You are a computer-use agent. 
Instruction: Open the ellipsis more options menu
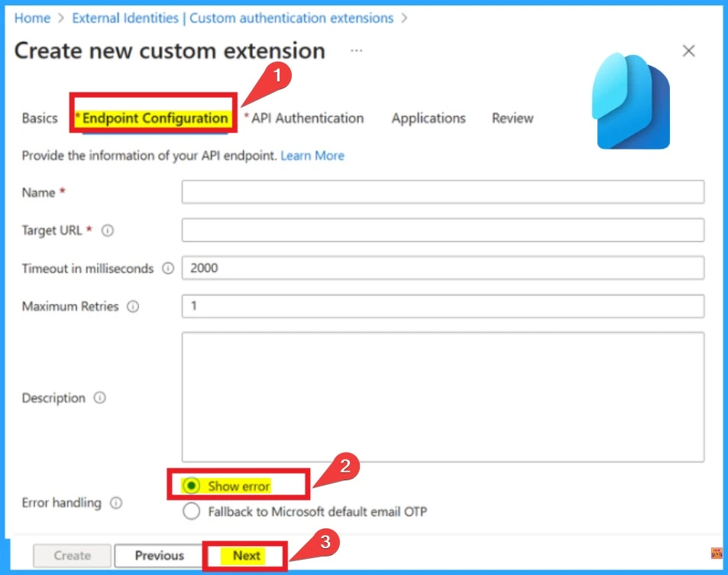[356, 50]
